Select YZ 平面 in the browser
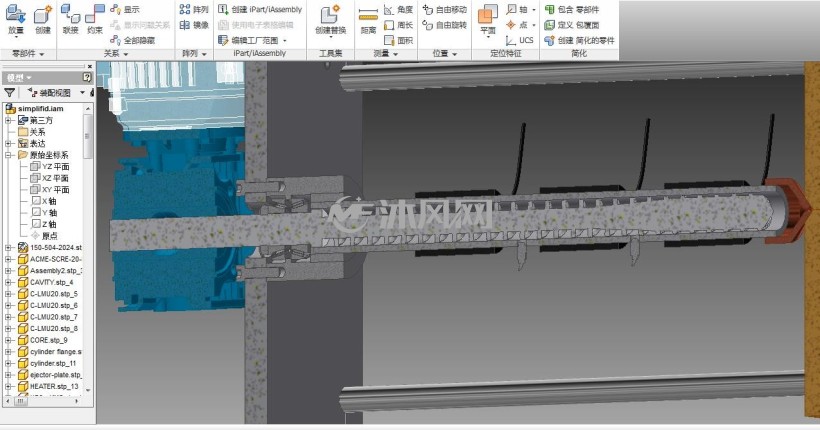The image size is (820, 430). point(50,166)
